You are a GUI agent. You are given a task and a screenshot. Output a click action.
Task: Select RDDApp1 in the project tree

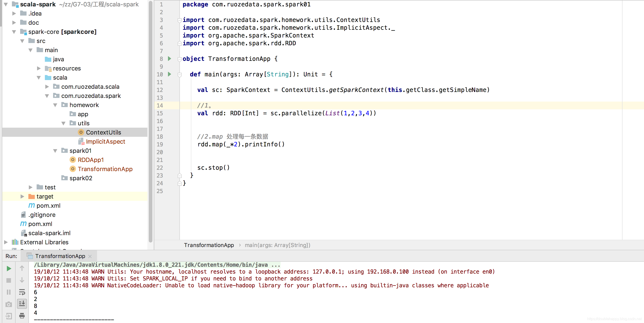(x=90, y=160)
